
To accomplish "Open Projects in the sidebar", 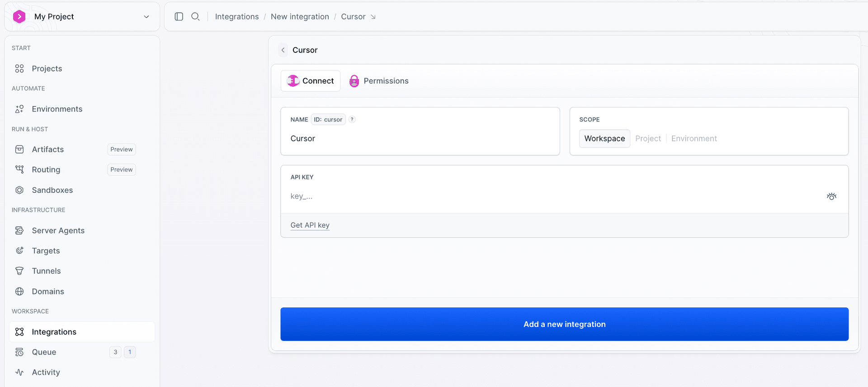I will [x=47, y=69].
